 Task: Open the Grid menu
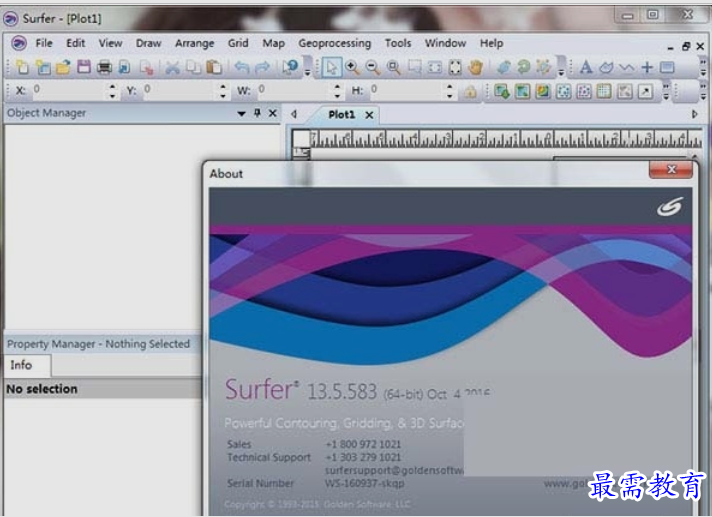pos(238,43)
